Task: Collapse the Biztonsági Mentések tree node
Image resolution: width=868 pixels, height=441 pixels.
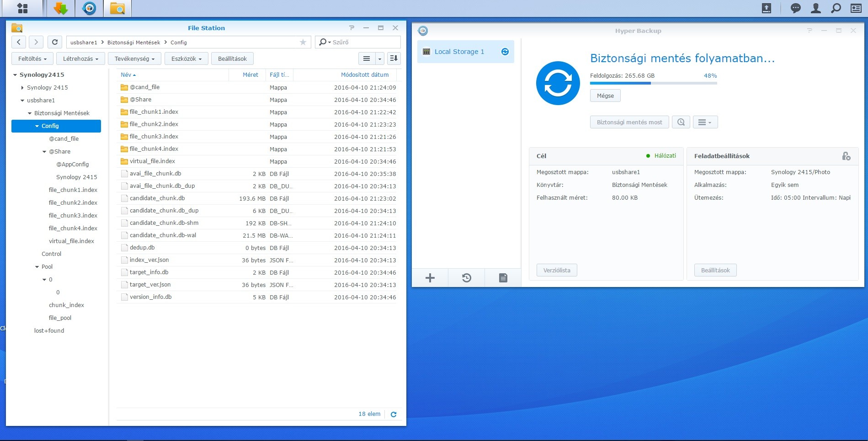Action: pos(30,113)
